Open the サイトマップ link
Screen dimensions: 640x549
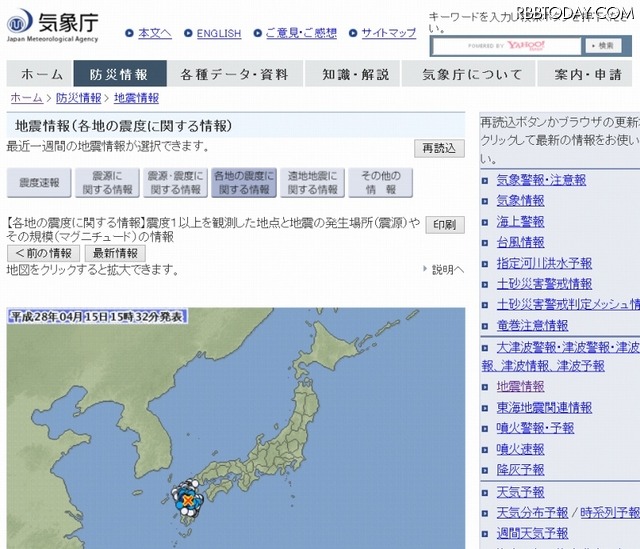pos(389,33)
